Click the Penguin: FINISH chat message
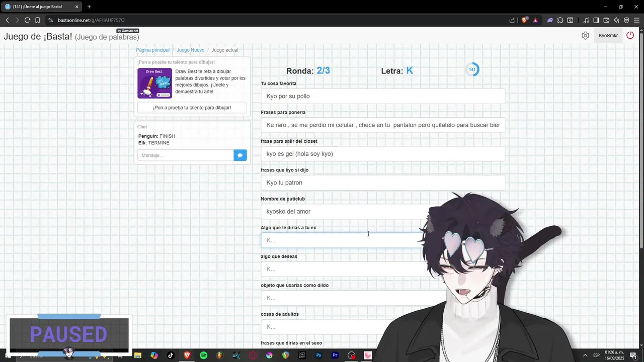The image size is (644, 362). click(156, 136)
